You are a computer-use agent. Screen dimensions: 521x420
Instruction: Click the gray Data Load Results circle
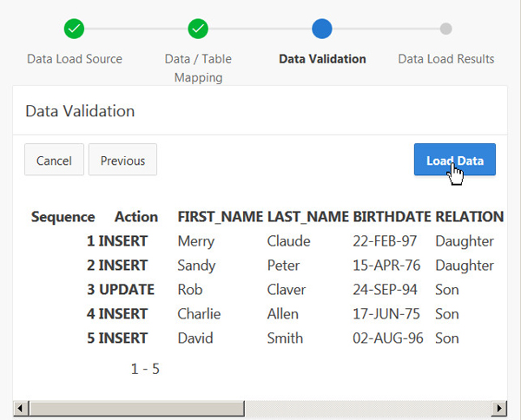point(445,29)
